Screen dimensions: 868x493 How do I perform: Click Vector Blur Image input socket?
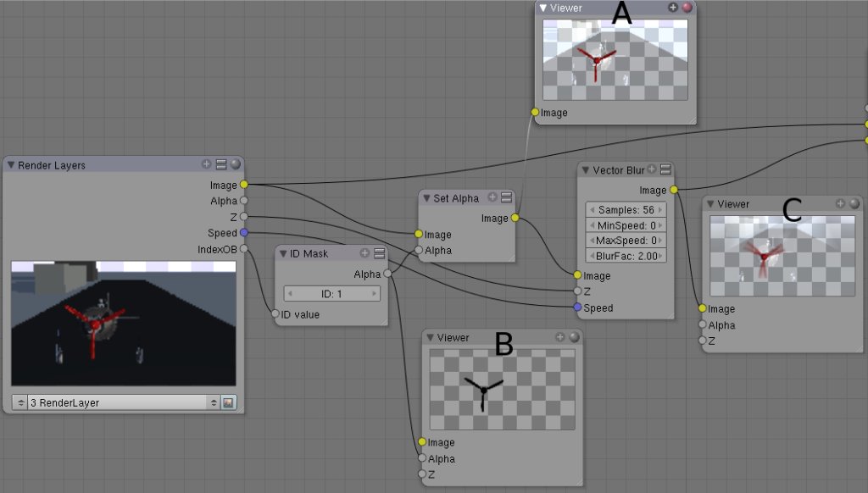coord(577,275)
